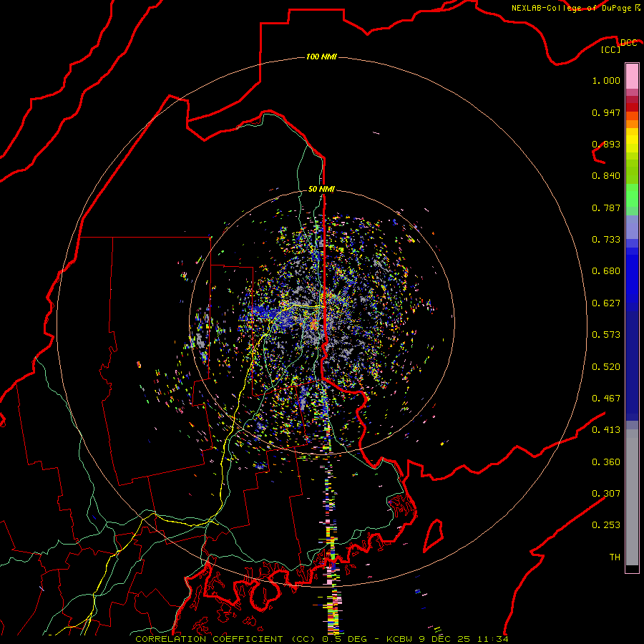Pick the gray low-value color bar segment

tap(632, 497)
